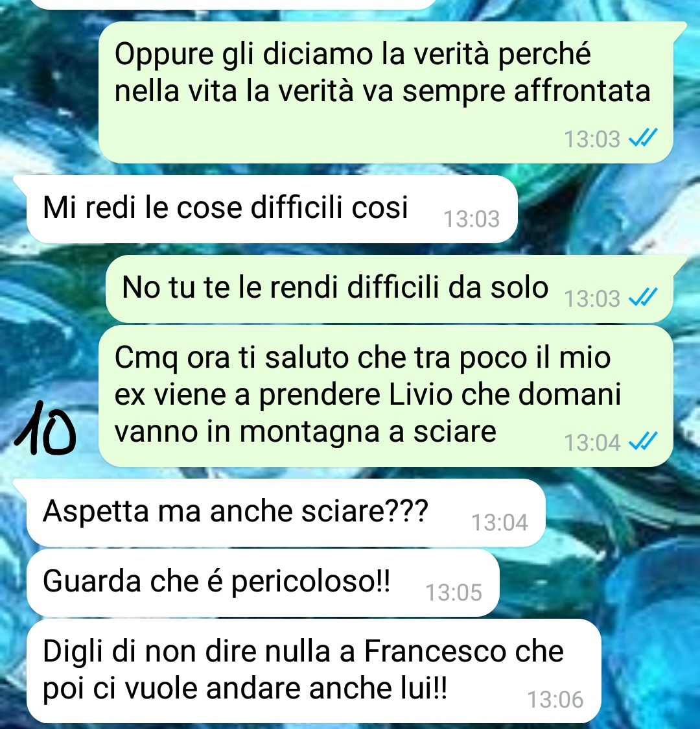Click read ticks on 'Cmq ora ti saluto' message
This screenshot has width=700, height=729.
(644, 442)
